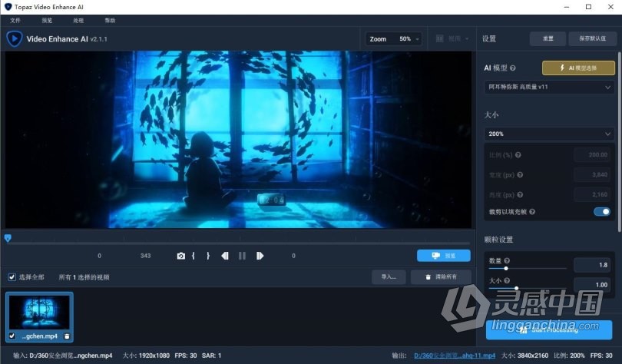Toggle 裁剪以填充帧 switch
This screenshot has width=622, height=364.
(602, 212)
